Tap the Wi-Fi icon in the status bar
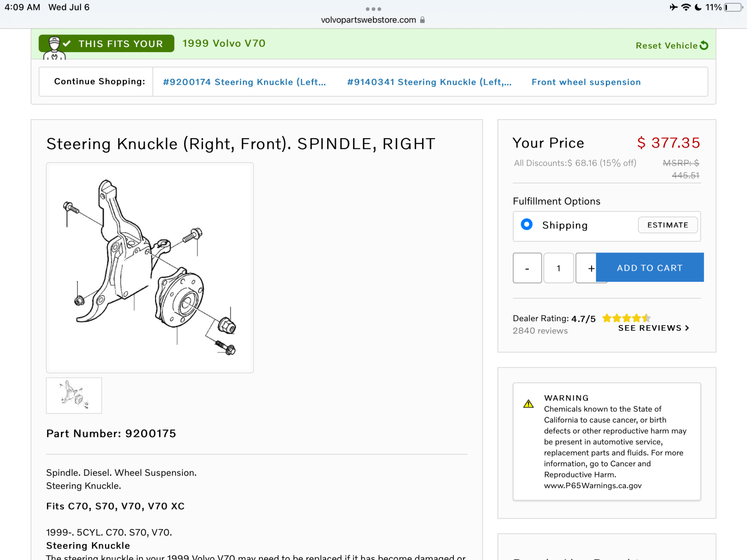747x560 pixels. coord(686,7)
